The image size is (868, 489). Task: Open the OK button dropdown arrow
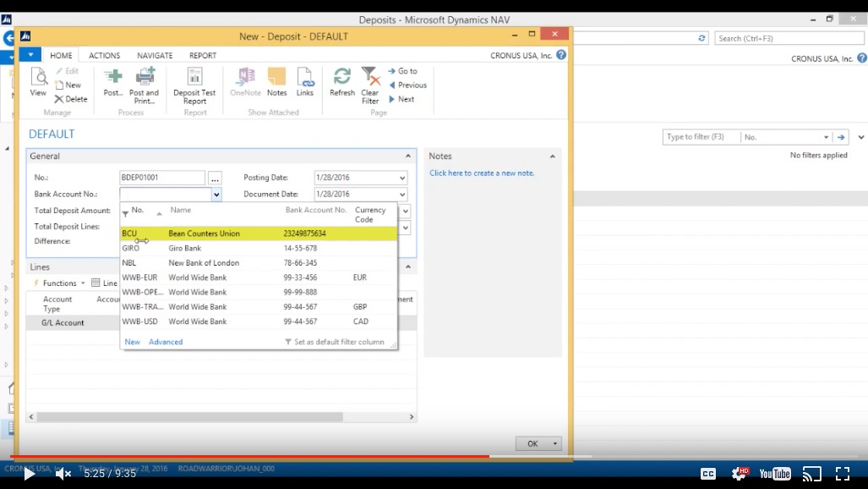tap(555, 443)
